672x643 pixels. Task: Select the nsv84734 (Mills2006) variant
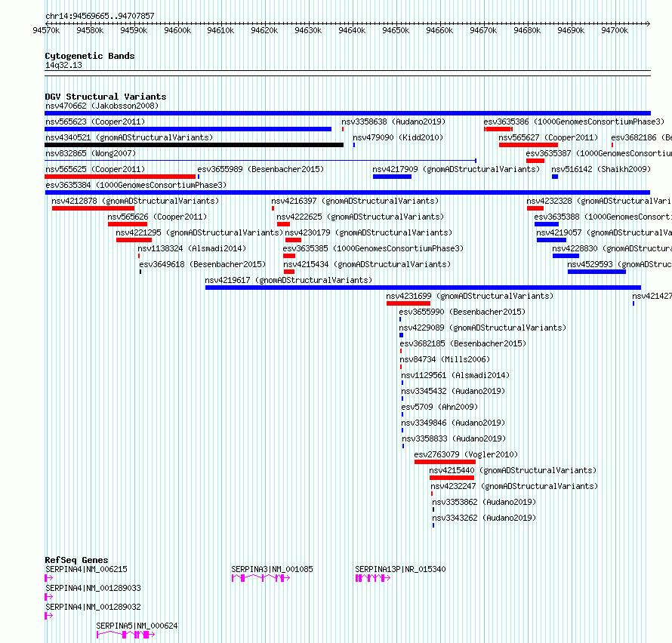point(445,359)
